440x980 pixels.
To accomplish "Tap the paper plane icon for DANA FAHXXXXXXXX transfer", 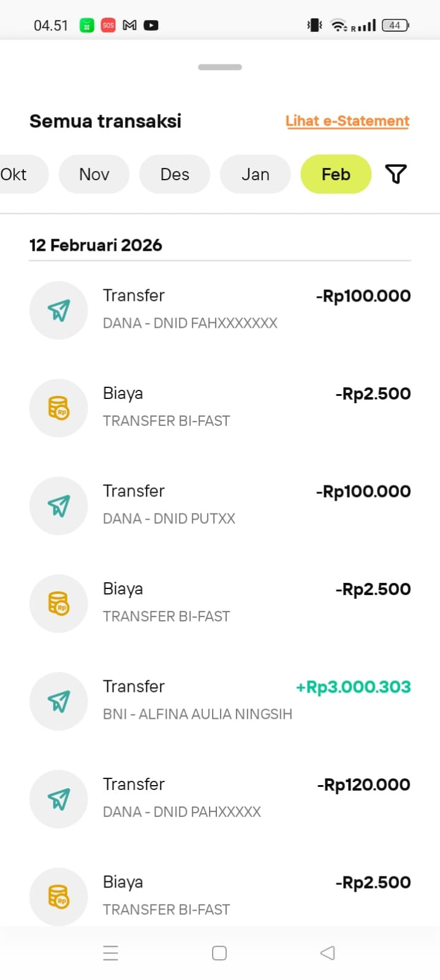I will coord(59,310).
